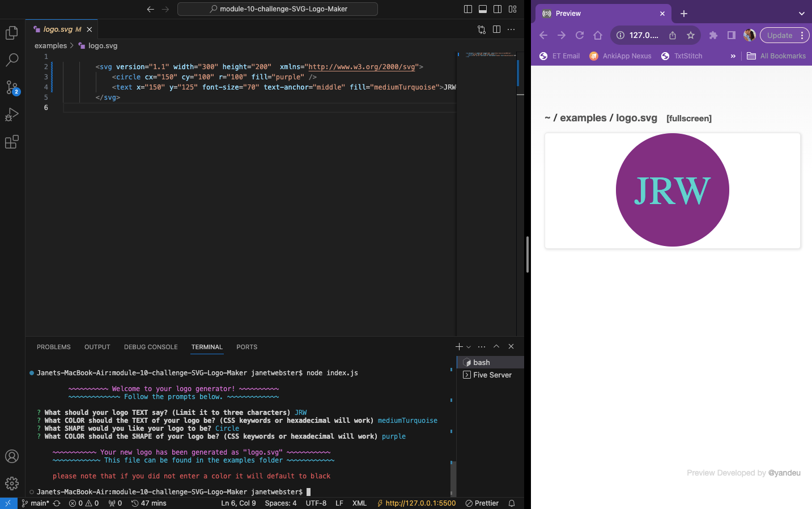The image size is (812, 509).
Task: Switch to the TERMINAL panel tab
Action: tap(207, 347)
